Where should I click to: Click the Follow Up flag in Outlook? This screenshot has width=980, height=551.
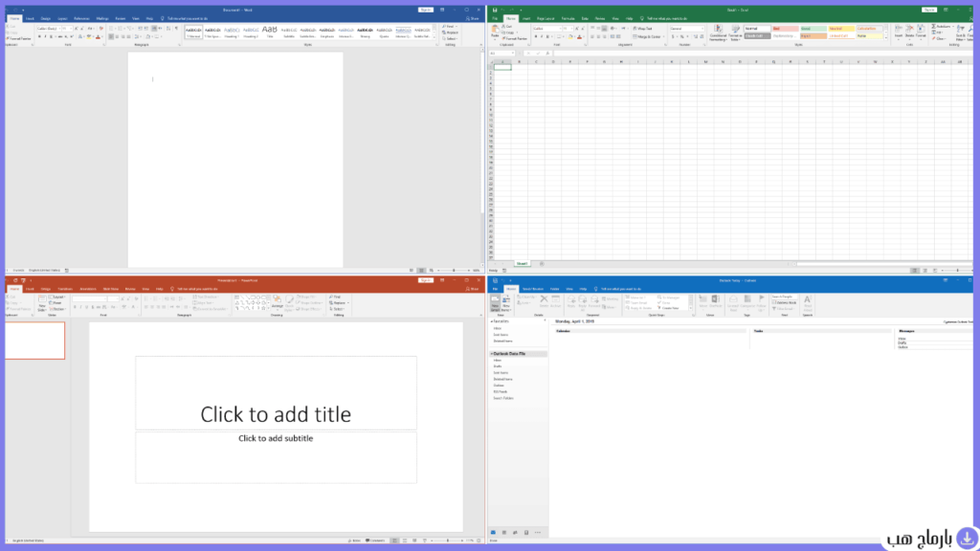761,303
